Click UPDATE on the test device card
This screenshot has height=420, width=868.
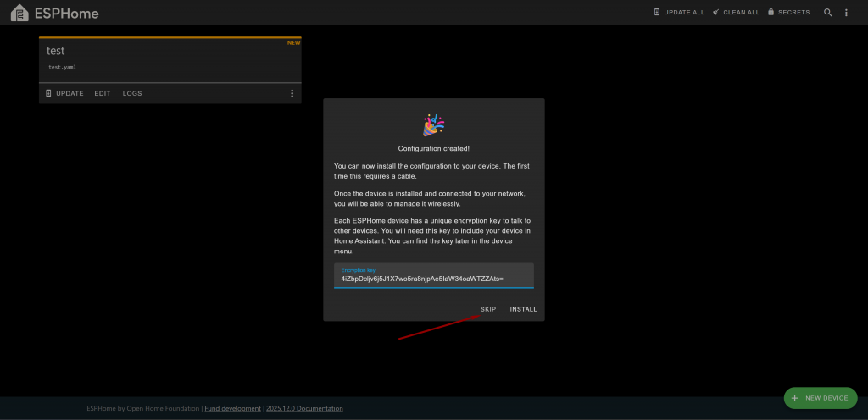[64, 93]
